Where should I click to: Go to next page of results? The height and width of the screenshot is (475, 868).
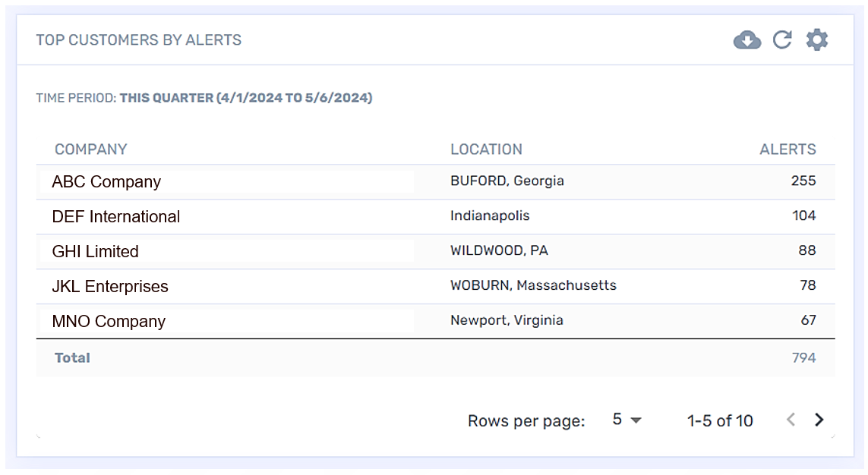click(x=819, y=420)
